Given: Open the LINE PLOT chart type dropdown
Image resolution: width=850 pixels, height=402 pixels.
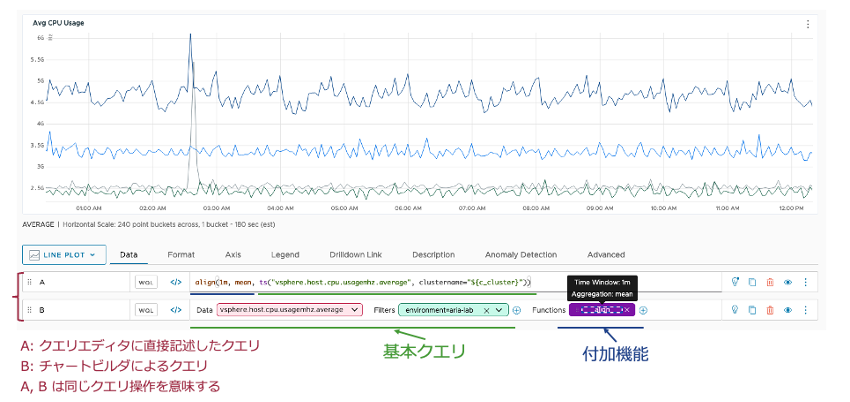Looking at the screenshot, I should (64, 255).
